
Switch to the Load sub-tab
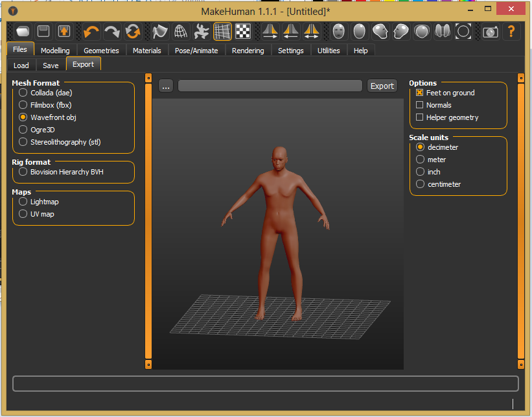(21, 66)
